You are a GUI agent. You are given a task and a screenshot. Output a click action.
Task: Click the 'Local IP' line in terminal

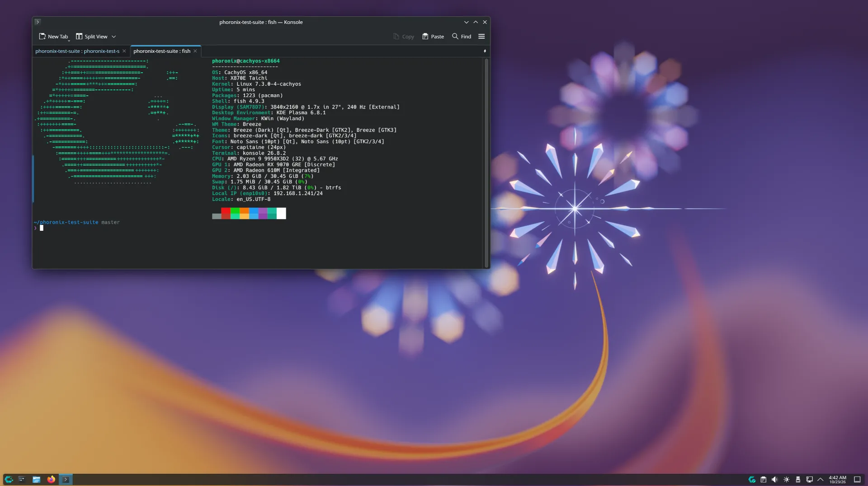267,193
